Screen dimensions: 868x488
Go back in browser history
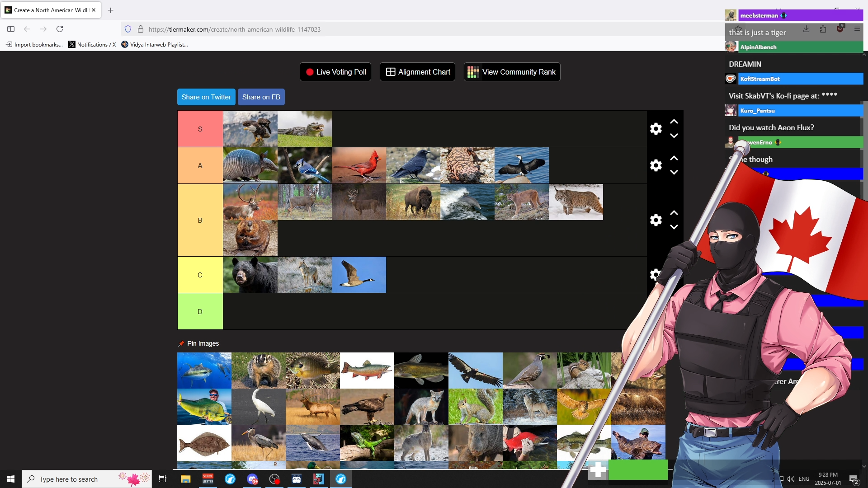point(27,29)
